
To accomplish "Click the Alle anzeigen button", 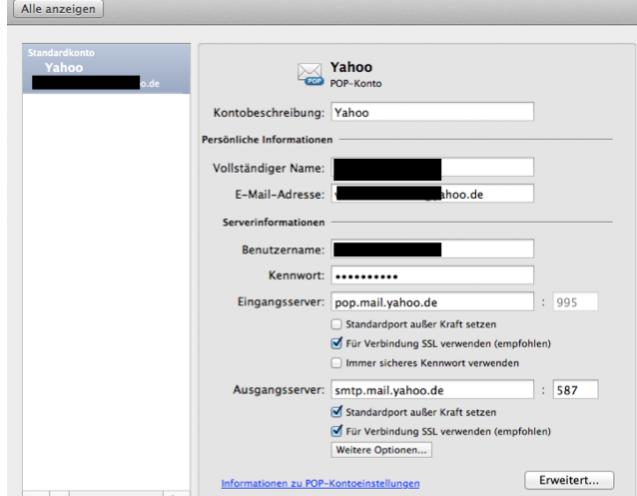I will [58, 9].
